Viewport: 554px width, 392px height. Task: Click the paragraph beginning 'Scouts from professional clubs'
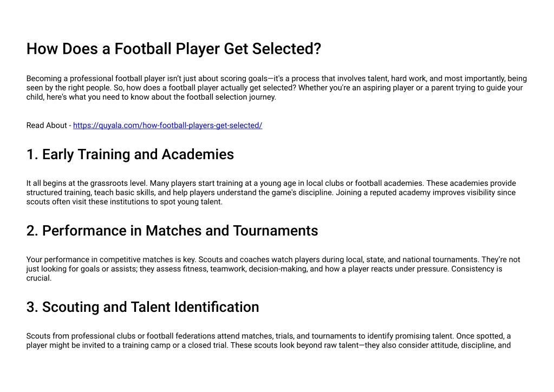269,341
